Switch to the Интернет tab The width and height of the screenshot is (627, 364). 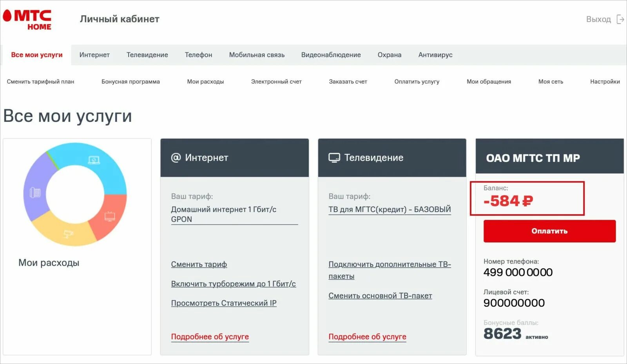point(94,55)
